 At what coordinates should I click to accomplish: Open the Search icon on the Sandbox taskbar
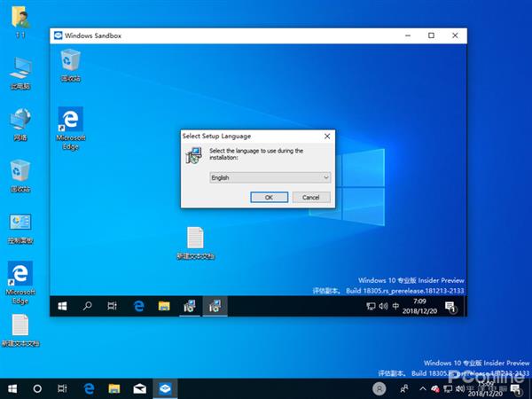point(88,307)
